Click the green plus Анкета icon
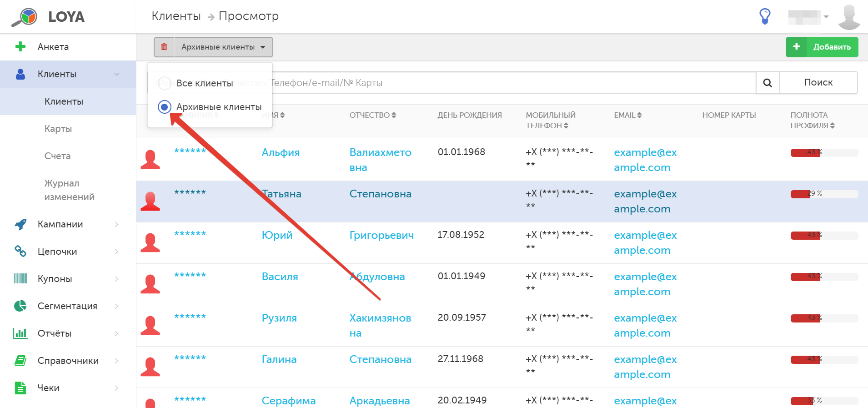Viewport: 868px width, 408px height. pos(20,46)
